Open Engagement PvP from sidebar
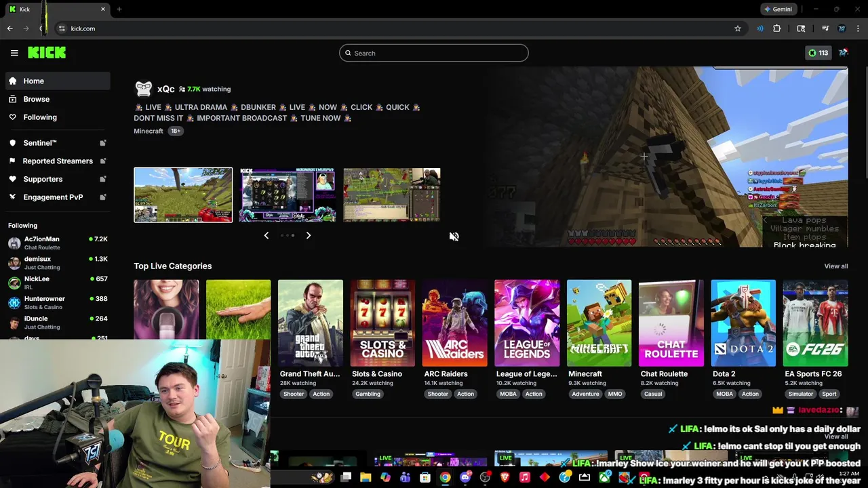 point(58,197)
